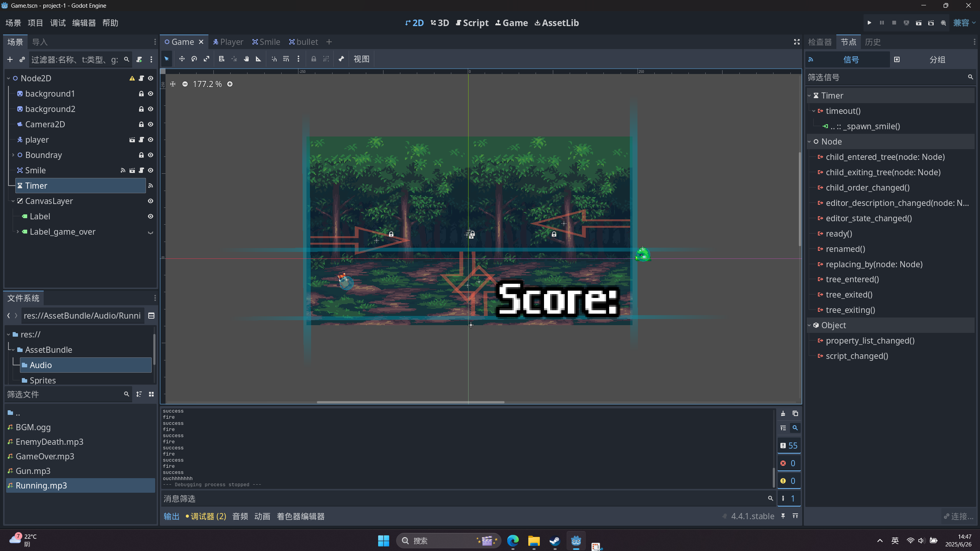Collapse the AssetBundle folder
Image resolution: width=980 pixels, height=551 pixels.
coord(13,350)
